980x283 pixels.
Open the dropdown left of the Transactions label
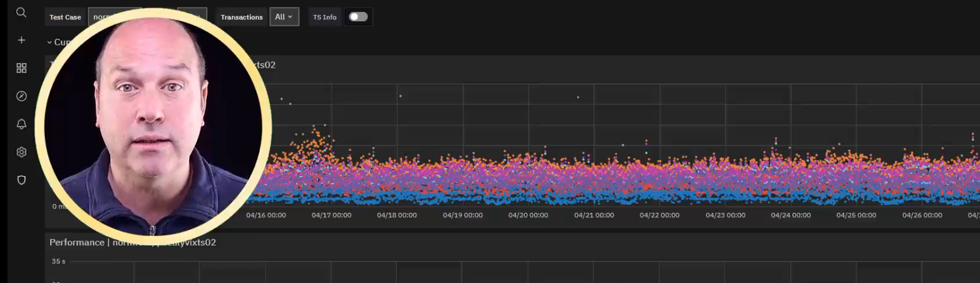click(192, 16)
